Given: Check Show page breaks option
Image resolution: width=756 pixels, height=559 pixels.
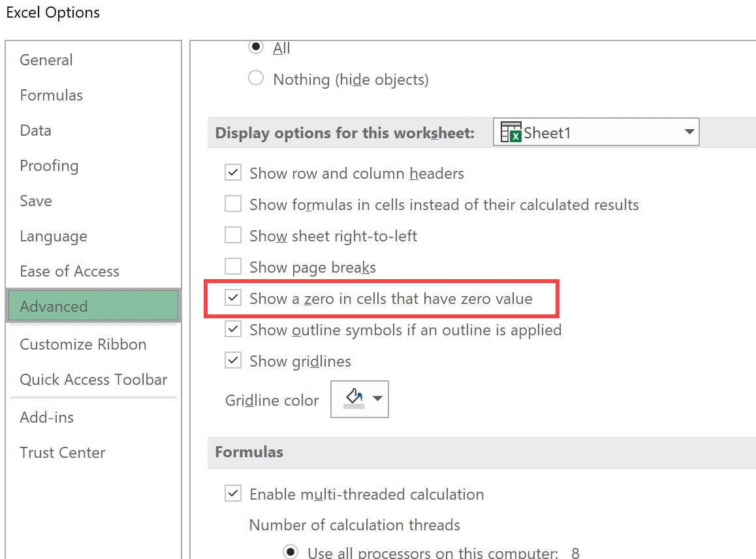Looking at the screenshot, I should pyautogui.click(x=233, y=267).
